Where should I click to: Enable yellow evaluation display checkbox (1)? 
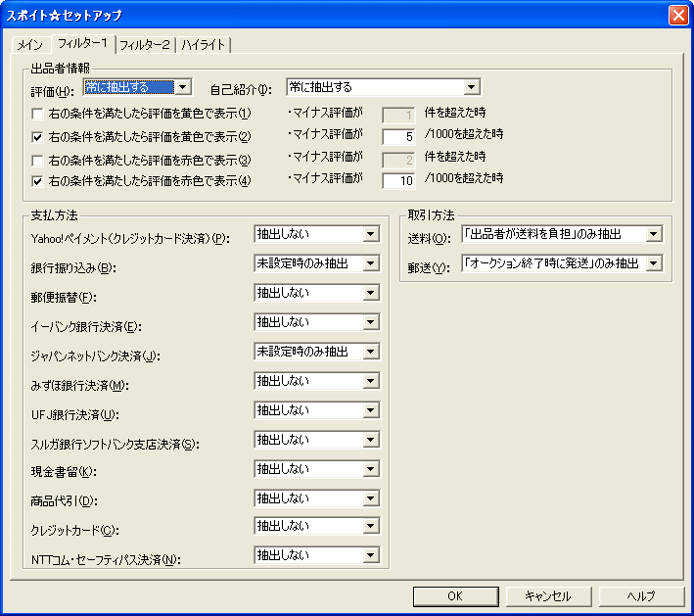tap(37, 115)
